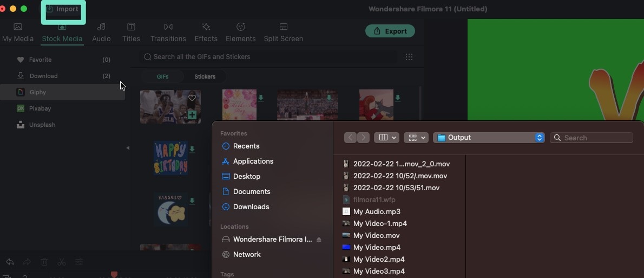Open the Titles tab

(131, 33)
